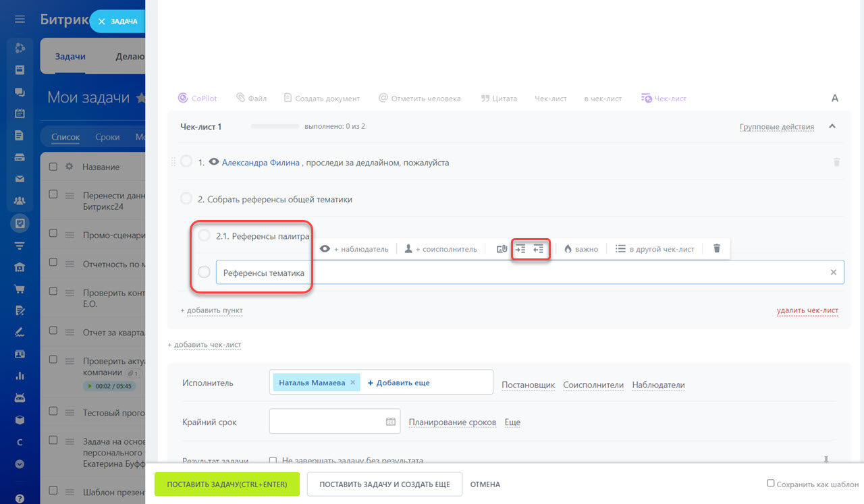
Task: Open the ID card sidebar icon
Action: [x=20, y=354]
